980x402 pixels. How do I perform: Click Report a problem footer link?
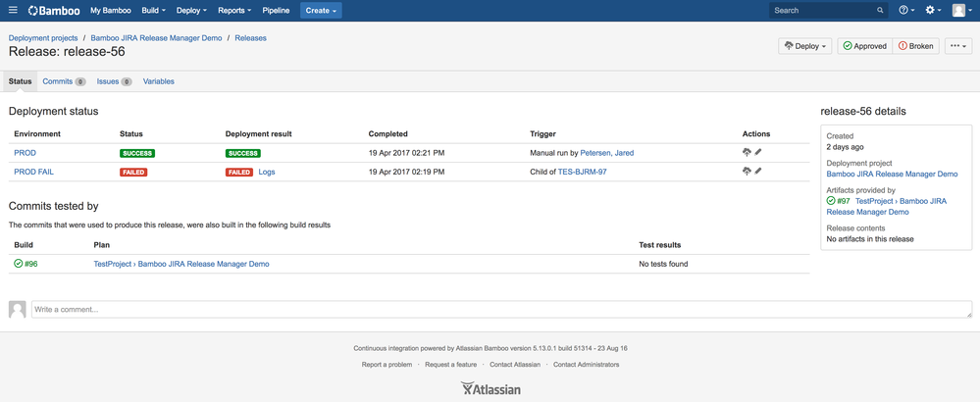(x=387, y=365)
